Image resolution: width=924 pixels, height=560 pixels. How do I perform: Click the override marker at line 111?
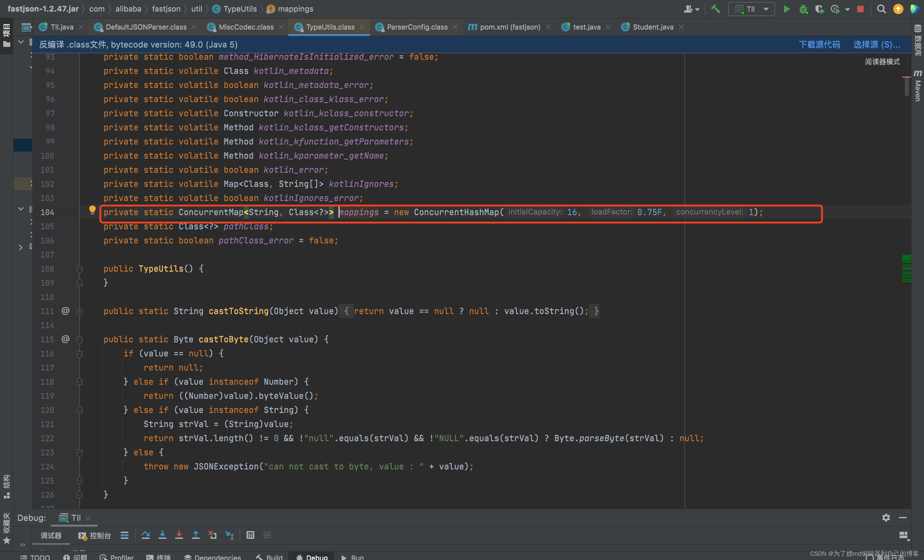coord(65,311)
